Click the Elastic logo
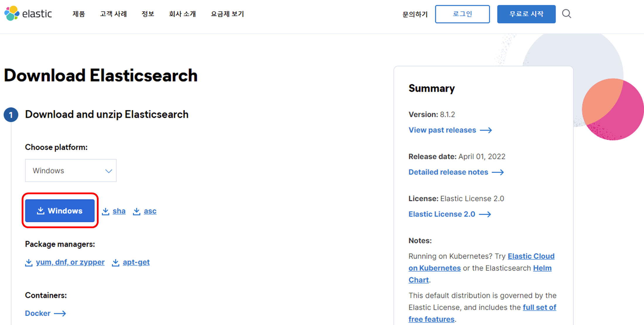The image size is (644, 325). pyautogui.click(x=28, y=13)
